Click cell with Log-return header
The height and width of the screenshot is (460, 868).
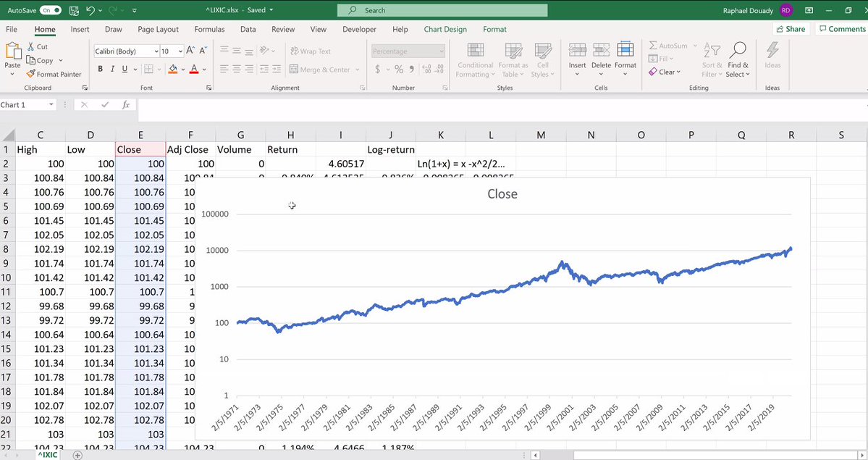[x=391, y=150]
